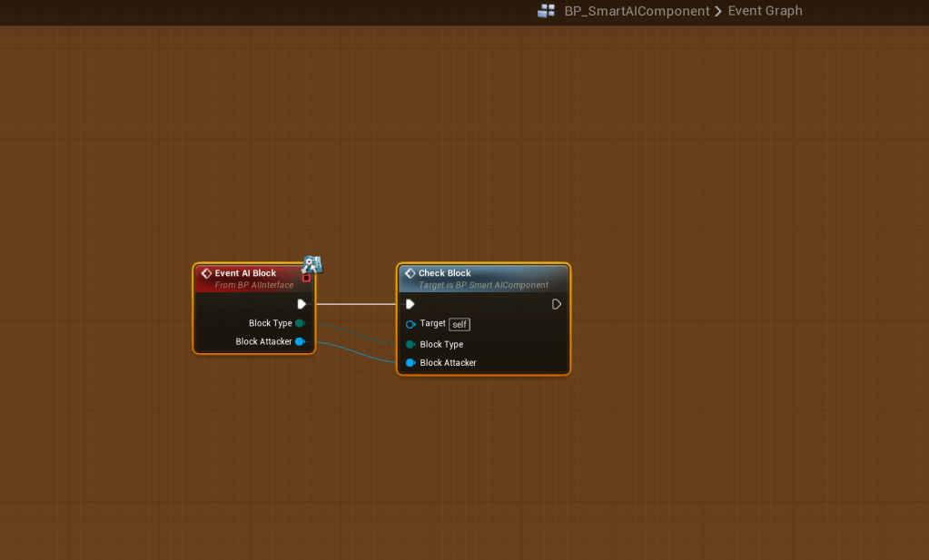Click BP_SmartAIComponent in the breadcrumb
This screenshot has height=560, width=929.
point(637,11)
